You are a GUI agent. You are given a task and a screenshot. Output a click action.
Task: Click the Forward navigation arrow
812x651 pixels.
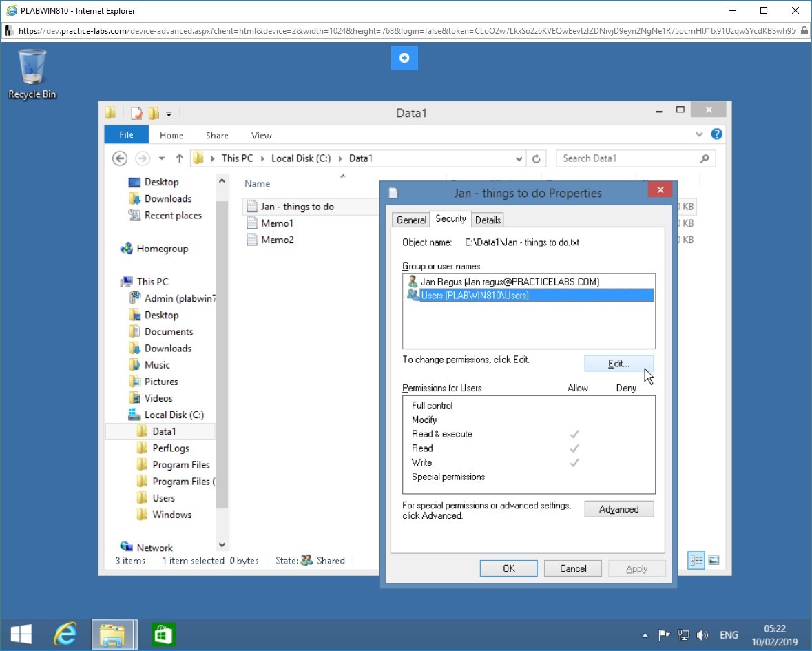(x=143, y=158)
